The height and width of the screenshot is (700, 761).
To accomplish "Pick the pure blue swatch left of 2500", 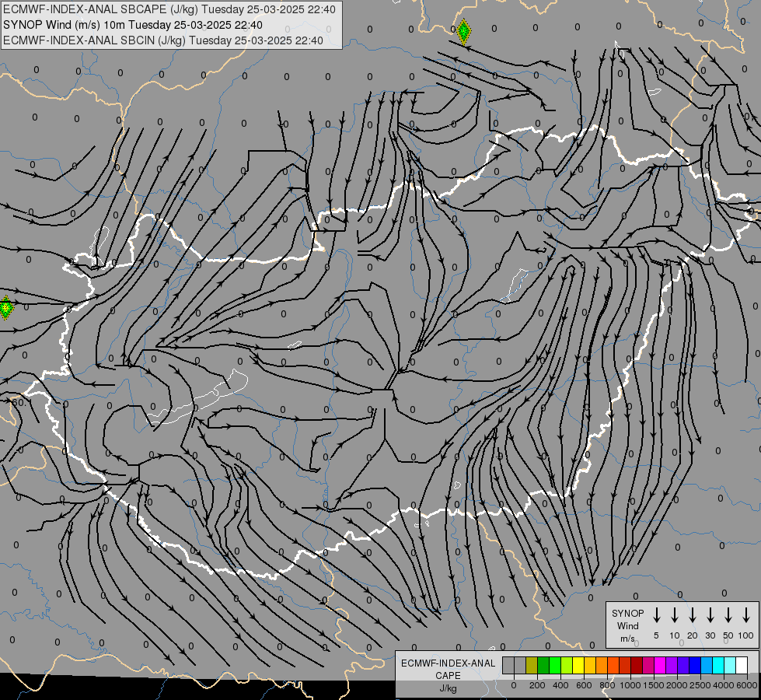I will 694,665.
